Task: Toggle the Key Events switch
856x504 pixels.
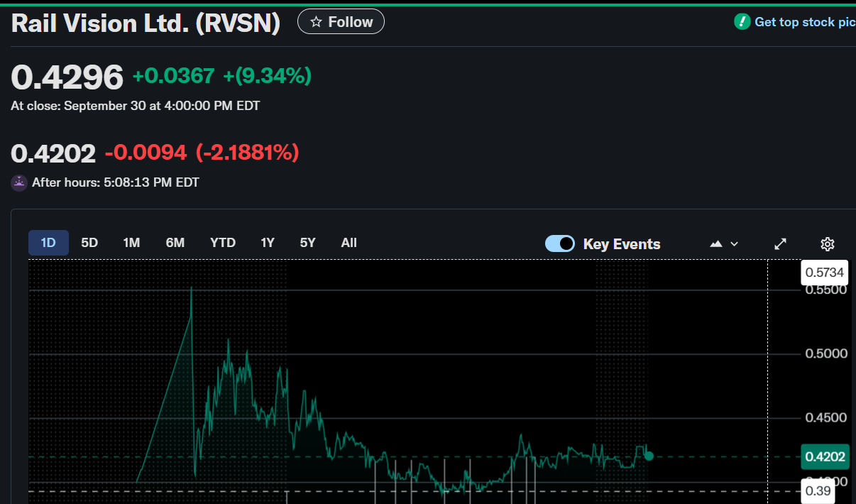Action: point(559,243)
